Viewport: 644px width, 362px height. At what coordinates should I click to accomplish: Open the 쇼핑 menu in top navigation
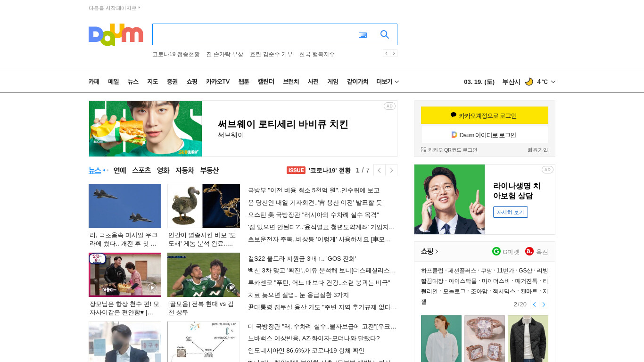point(192,82)
